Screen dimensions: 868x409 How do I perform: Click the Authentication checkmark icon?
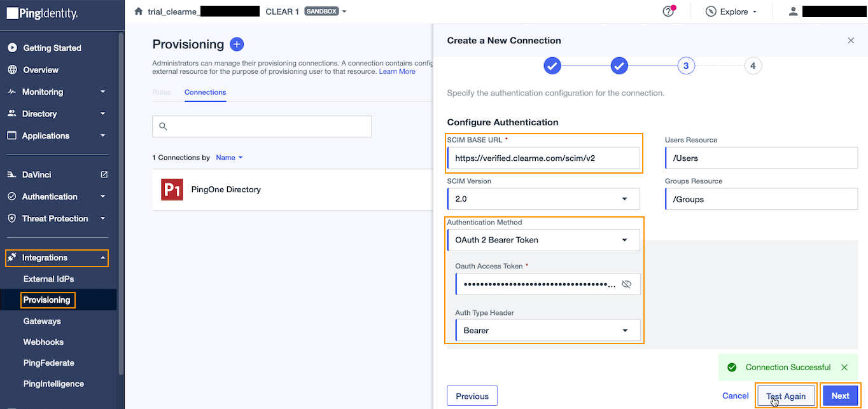click(11, 197)
